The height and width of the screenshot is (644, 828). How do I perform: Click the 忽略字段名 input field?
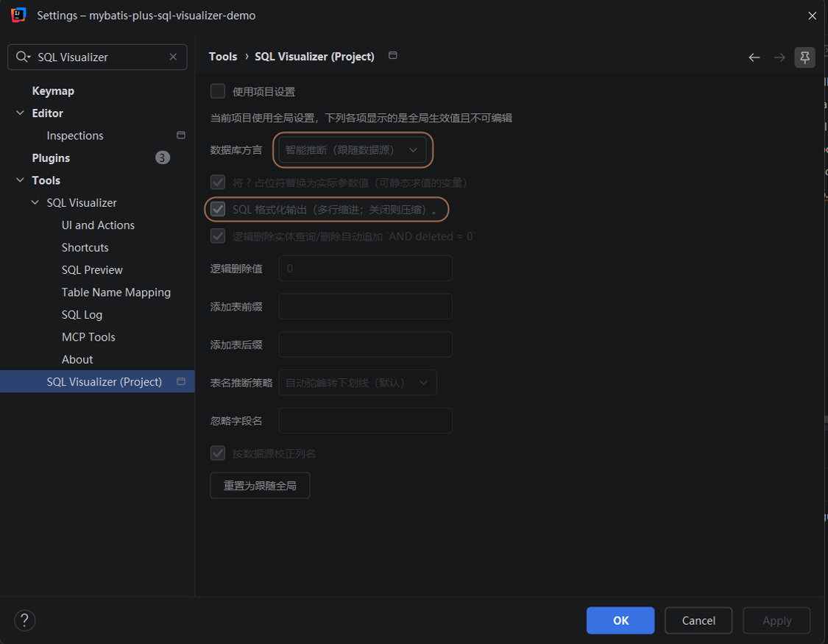point(365,420)
